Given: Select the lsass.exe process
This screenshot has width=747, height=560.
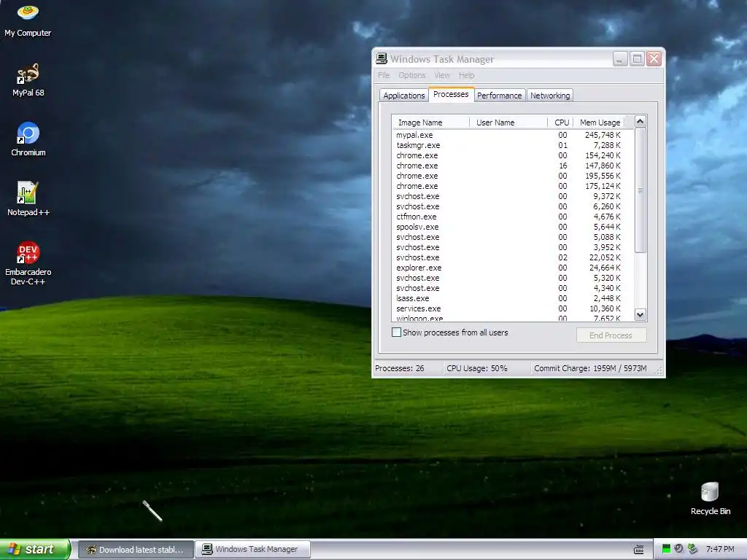Looking at the screenshot, I should coord(513,298).
